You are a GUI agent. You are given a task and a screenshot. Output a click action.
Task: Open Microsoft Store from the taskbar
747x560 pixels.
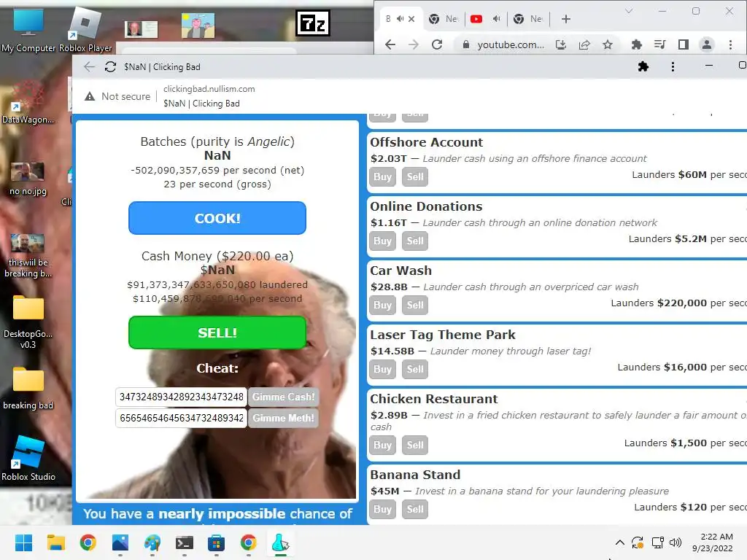point(216,542)
